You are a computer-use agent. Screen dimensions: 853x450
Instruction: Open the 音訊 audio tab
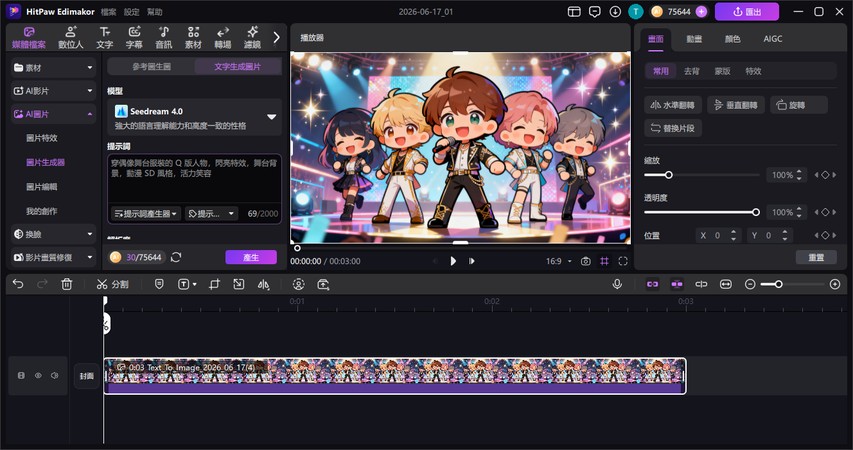164,38
